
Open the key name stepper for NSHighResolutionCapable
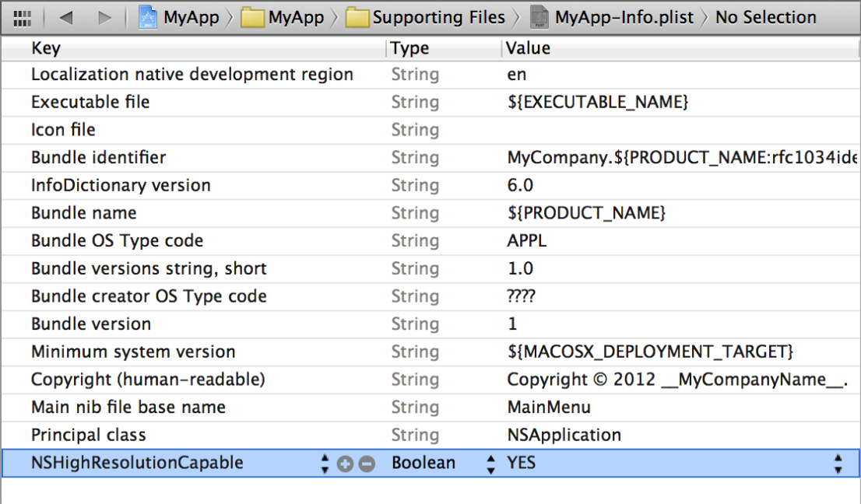pyautogui.click(x=325, y=464)
